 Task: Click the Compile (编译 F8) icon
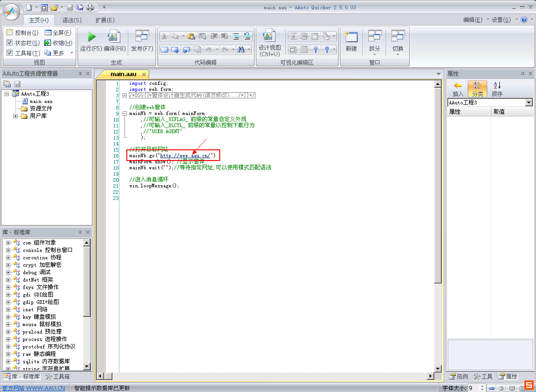click(114, 37)
